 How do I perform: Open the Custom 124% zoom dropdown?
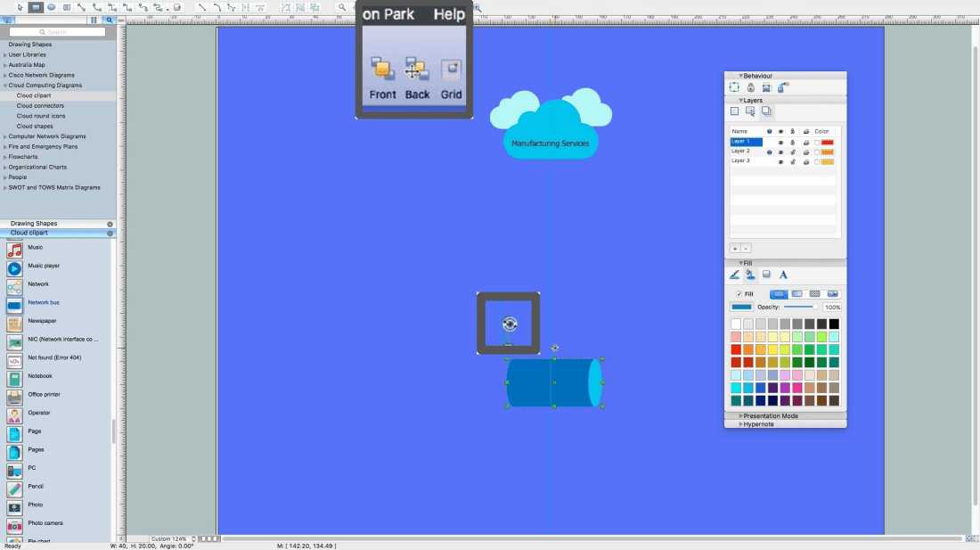(x=173, y=538)
